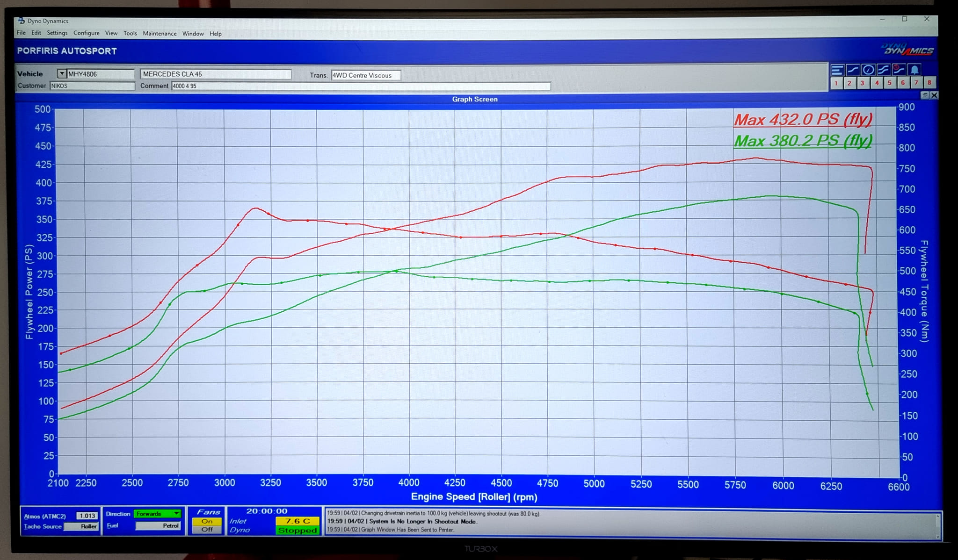The image size is (958, 560).
Task: Click the Inlet temperature 7.6 C
Action: tap(298, 521)
